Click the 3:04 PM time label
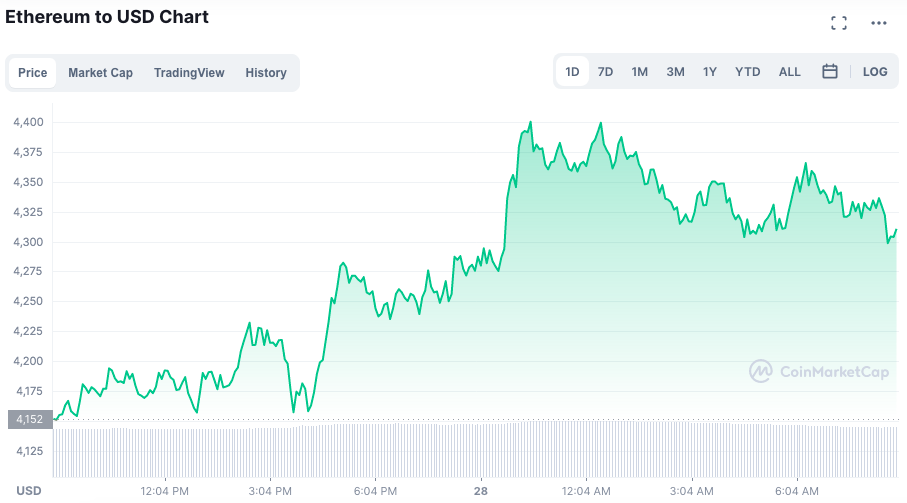Image resolution: width=907 pixels, height=503 pixels. (x=270, y=491)
